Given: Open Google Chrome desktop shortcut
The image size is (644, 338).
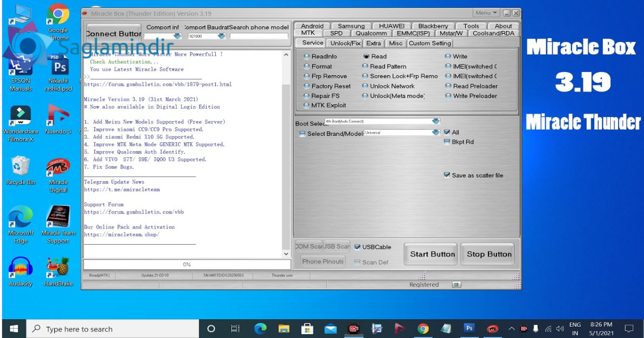Looking at the screenshot, I should pyautogui.click(x=58, y=23).
